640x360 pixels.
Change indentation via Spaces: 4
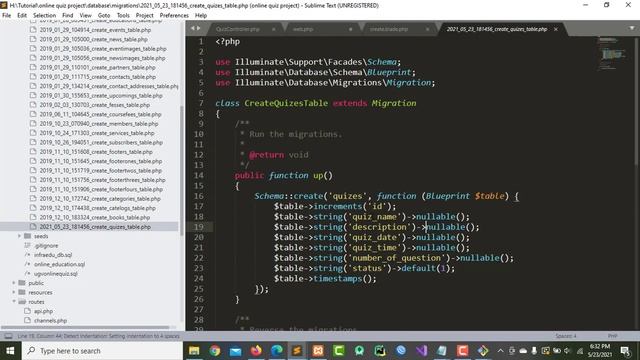[x=566, y=336]
